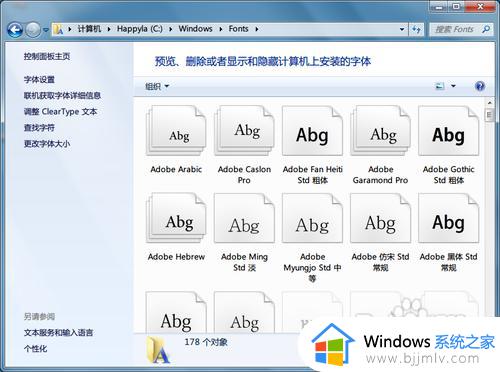The height and width of the screenshot is (372, 500).
Task: Open the 字体设置 link
Action: point(39,79)
